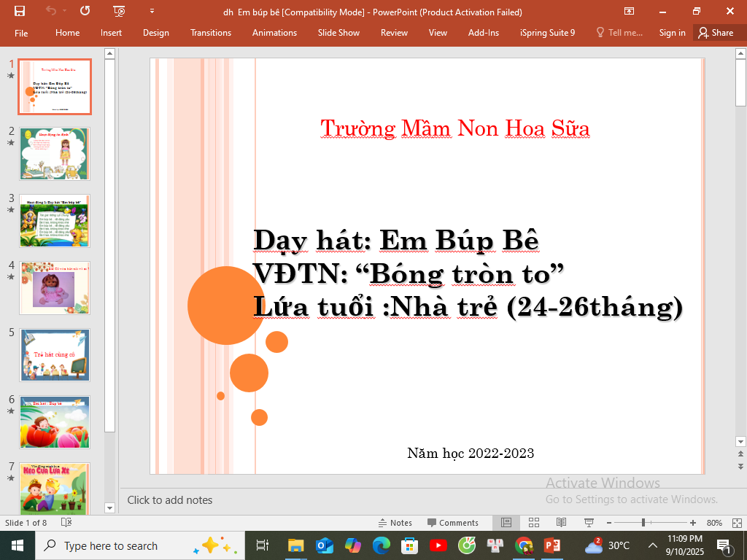Screen dimensions: 747x560
Task: Click the Share button
Action: (715, 33)
